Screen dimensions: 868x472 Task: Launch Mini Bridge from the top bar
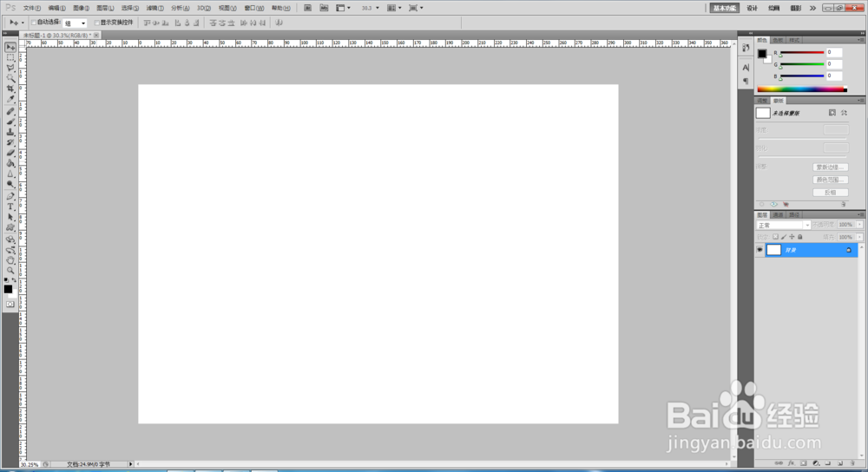click(x=324, y=8)
